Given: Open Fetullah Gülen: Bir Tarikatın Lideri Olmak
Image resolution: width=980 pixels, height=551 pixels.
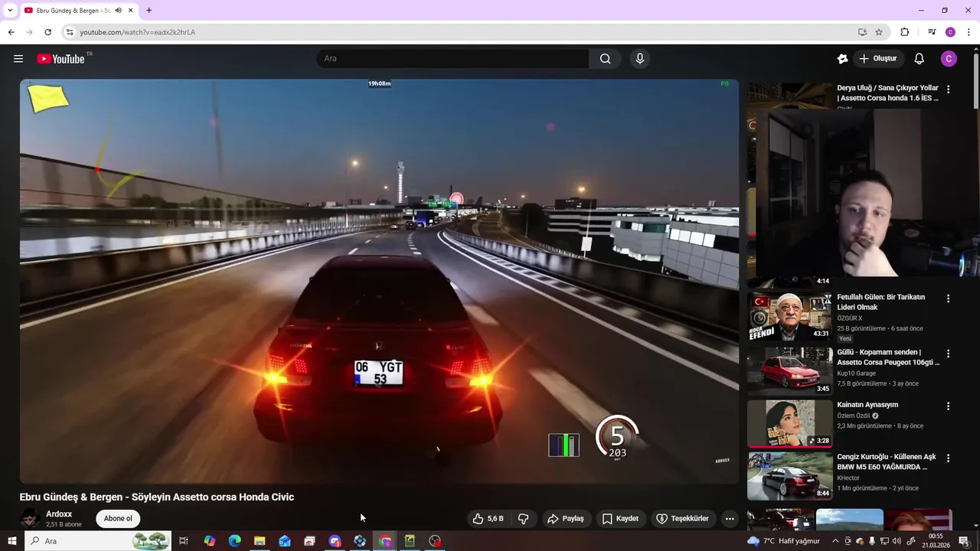Looking at the screenshot, I should pyautogui.click(x=881, y=302).
